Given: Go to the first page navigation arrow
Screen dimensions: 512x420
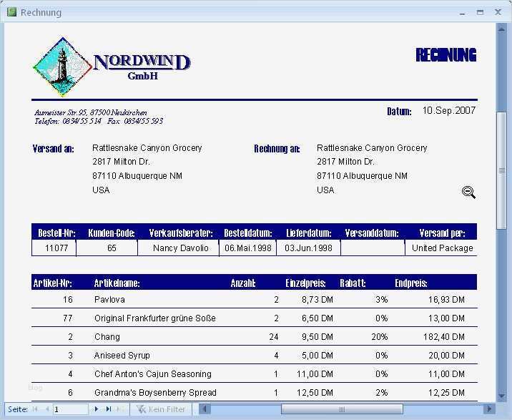Looking at the screenshot, I should tap(35, 409).
